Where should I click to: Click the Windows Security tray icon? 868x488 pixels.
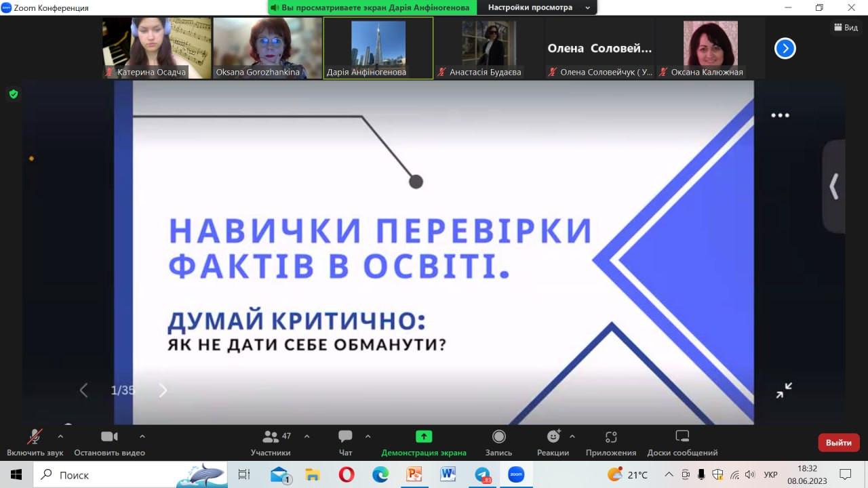point(718,474)
